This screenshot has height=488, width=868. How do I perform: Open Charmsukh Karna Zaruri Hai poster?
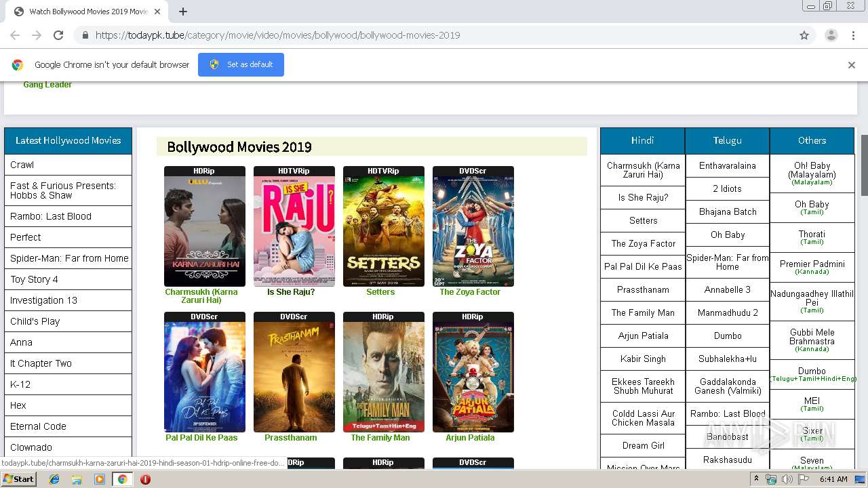[205, 231]
